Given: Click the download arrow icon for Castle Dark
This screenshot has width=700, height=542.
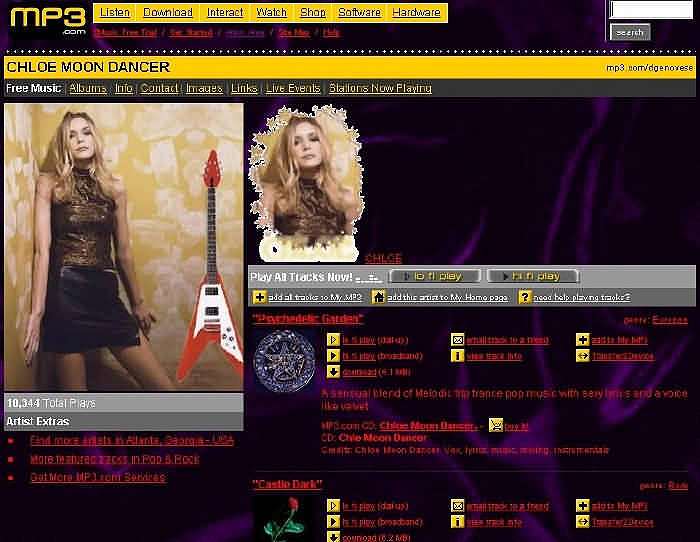Looking at the screenshot, I should pos(333,537).
